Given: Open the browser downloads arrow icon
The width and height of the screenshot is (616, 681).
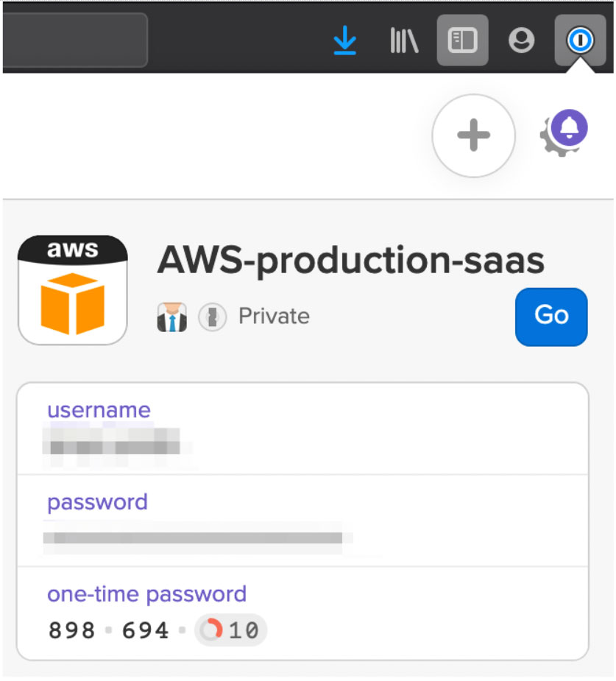Looking at the screenshot, I should 344,40.
